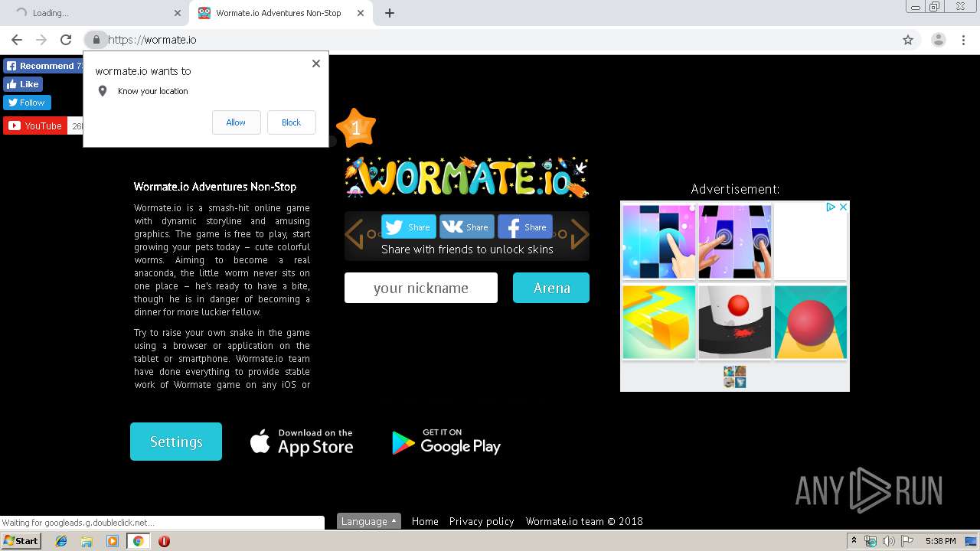Open the Chrome profile avatar
The image size is (980, 551).
(x=938, y=40)
